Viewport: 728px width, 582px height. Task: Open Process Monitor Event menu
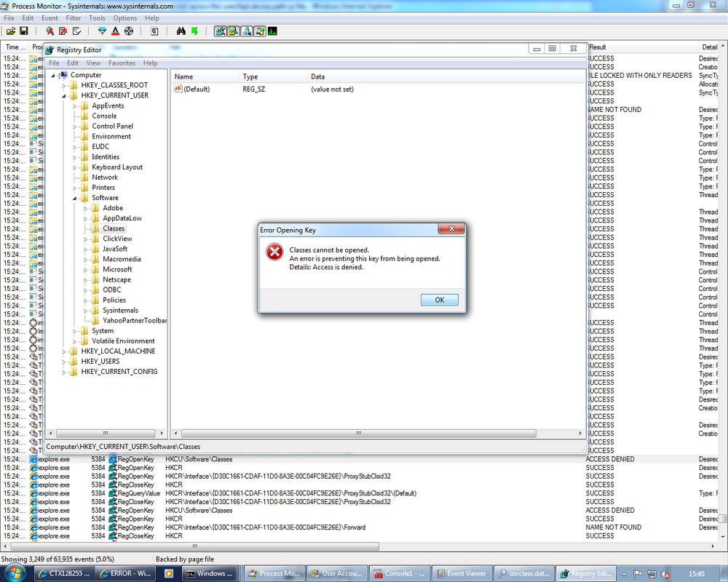(50, 18)
